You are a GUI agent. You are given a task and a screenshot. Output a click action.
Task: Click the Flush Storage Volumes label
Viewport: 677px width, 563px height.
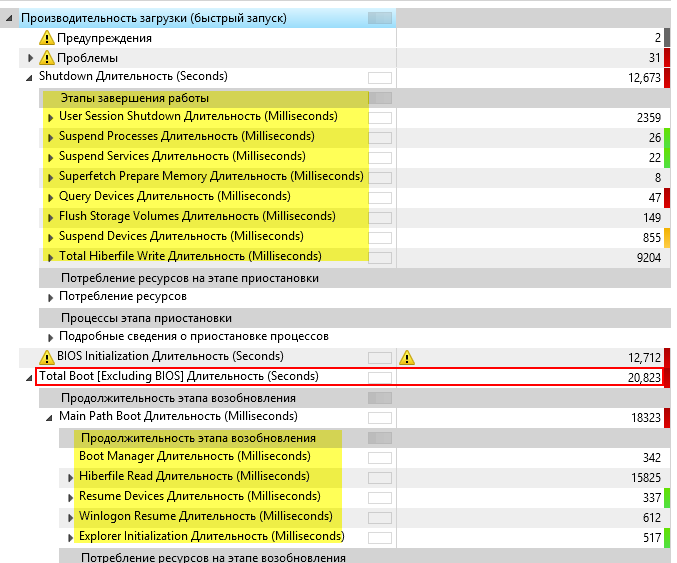(x=196, y=217)
